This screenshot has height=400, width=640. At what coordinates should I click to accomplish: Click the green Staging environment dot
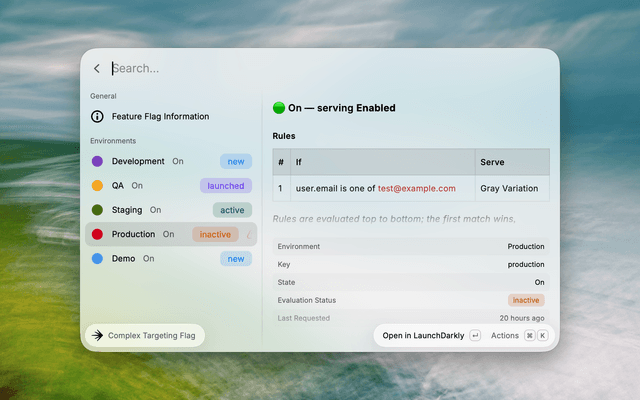coord(97,210)
